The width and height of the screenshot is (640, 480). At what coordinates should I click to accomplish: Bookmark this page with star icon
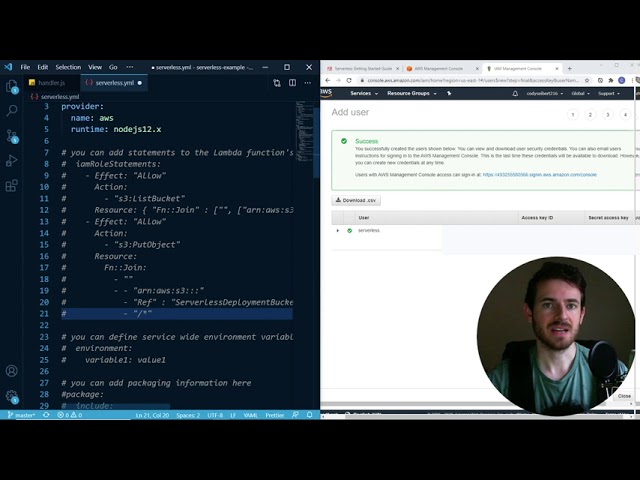(x=587, y=80)
